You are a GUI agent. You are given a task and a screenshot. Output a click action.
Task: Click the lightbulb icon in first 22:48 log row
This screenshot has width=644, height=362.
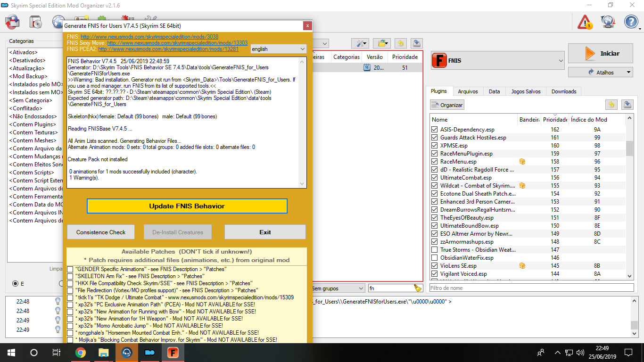coord(58,301)
